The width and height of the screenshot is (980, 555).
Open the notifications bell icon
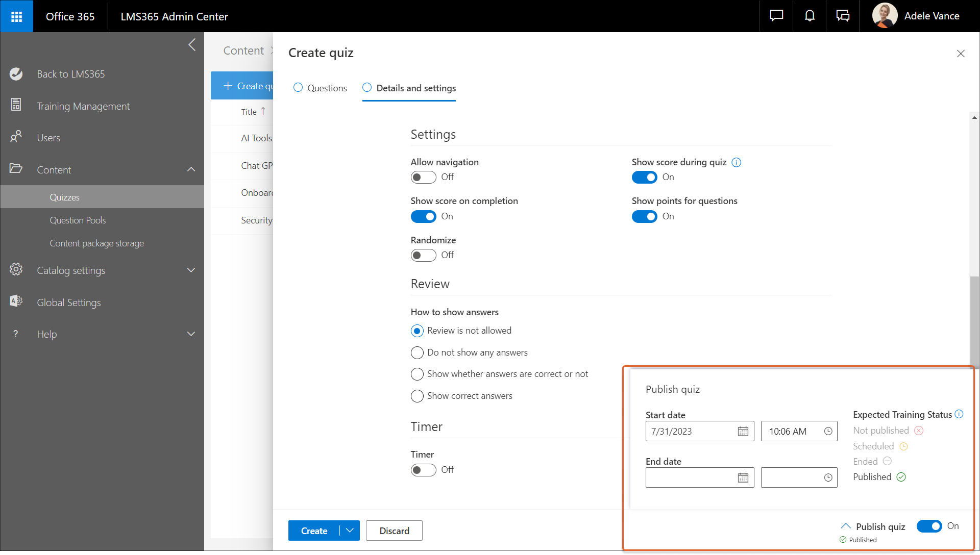coord(810,16)
